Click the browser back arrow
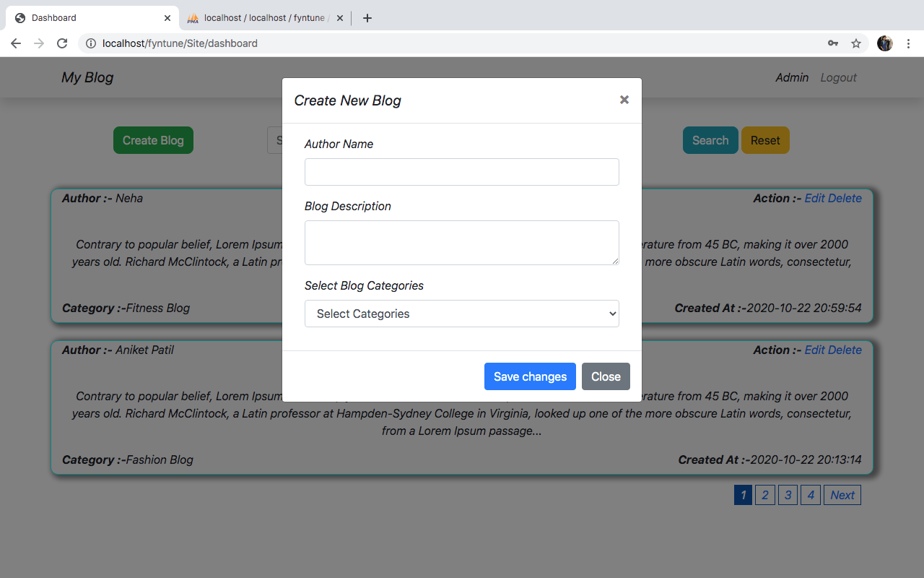The image size is (924, 578). (16, 43)
